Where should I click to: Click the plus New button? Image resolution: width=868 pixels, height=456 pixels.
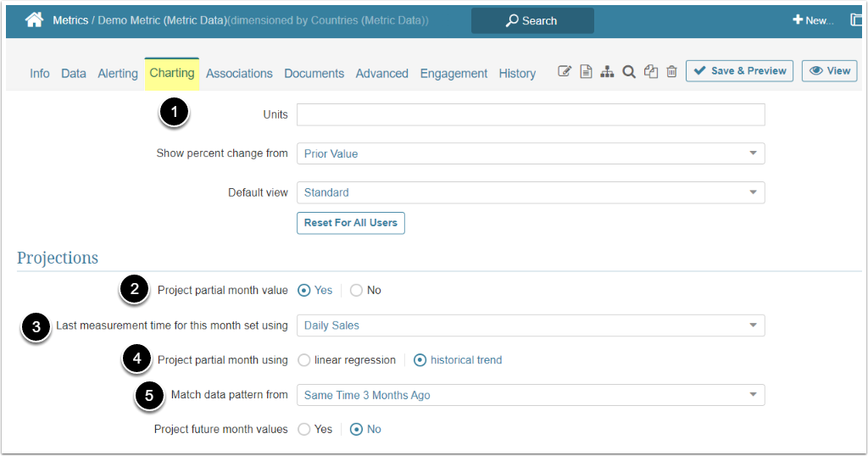click(x=812, y=20)
